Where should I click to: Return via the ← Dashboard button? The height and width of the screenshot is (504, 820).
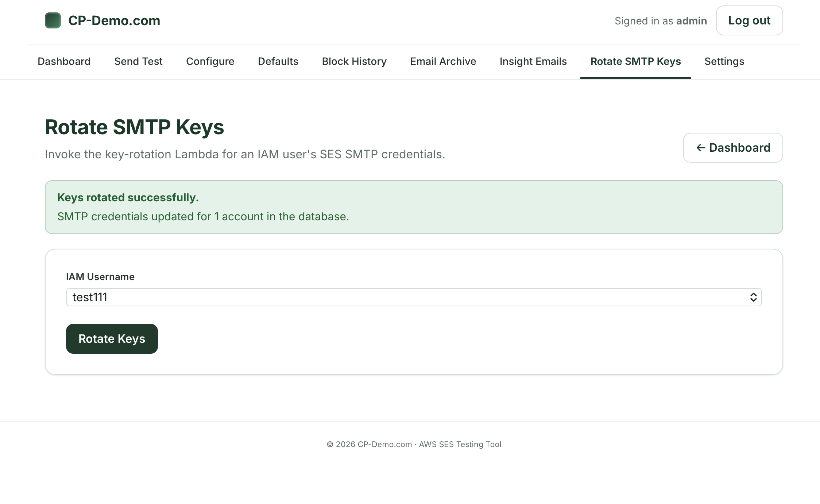tap(733, 148)
